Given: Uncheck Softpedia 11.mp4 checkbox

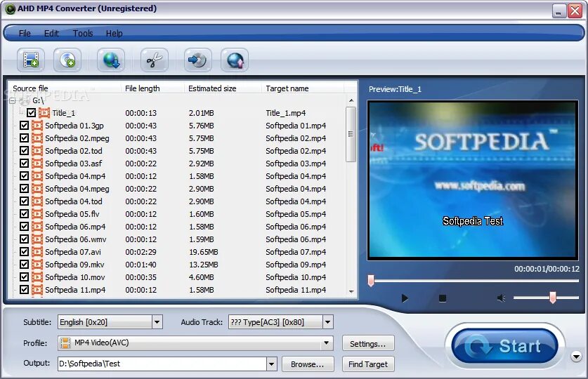Looking at the screenshot, I should click(24, 289).
